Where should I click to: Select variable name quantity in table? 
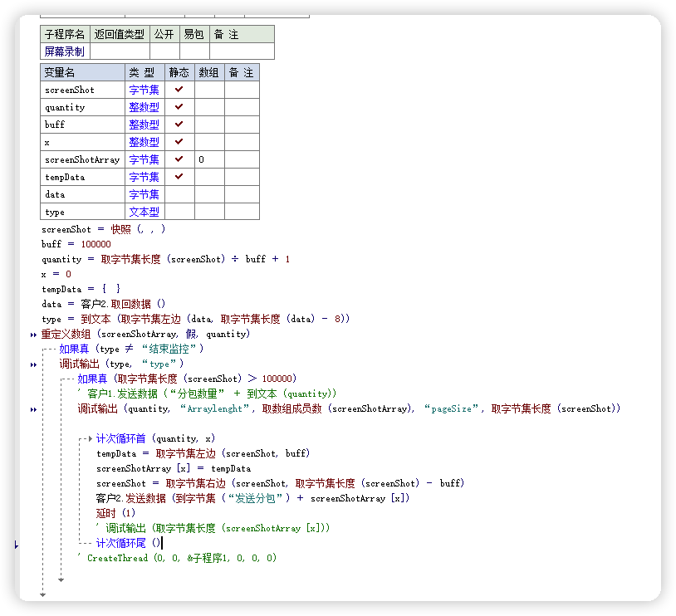(65, 107)
